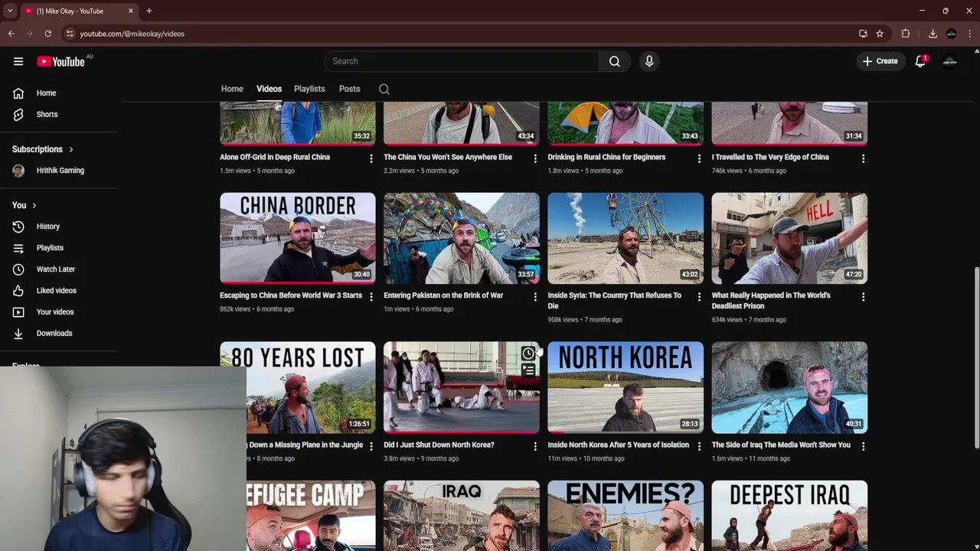Screen dimensions: 980x551
Task: Bookmark this page star icon
Action: [880, 34]
